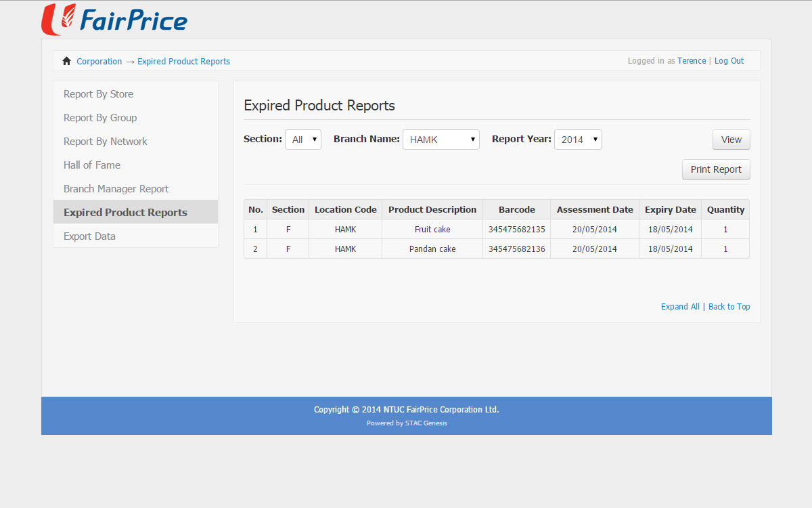Click Powered by STAC Genesis text
812x508 pixels.
coord(407,423)
